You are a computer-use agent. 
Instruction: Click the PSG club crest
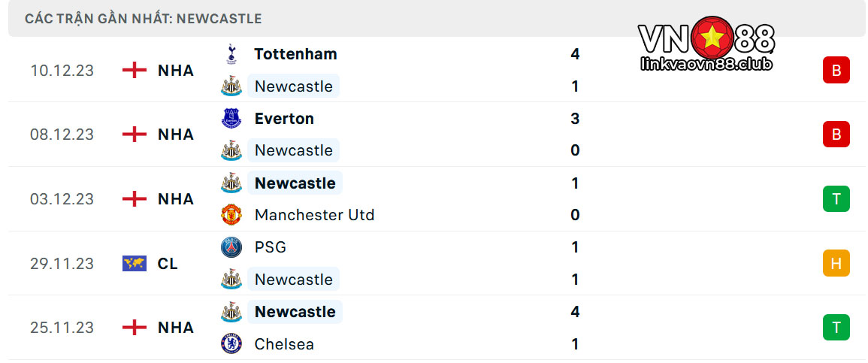coord(231,247)
